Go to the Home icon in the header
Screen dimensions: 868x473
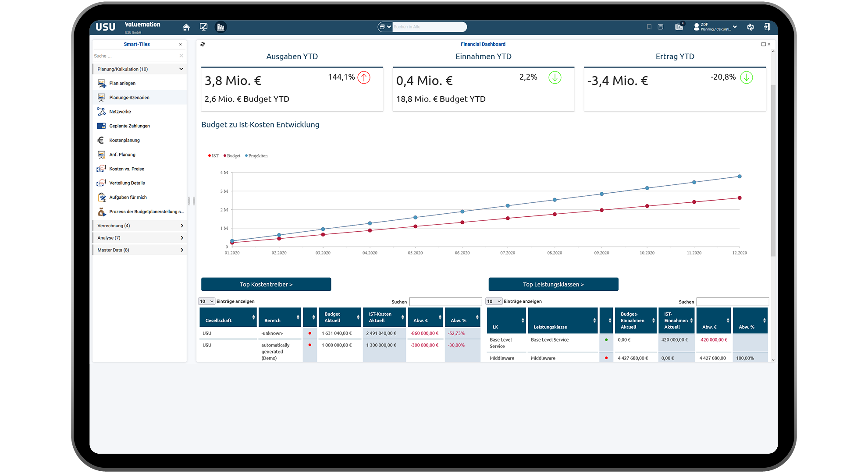pos(186,27)
